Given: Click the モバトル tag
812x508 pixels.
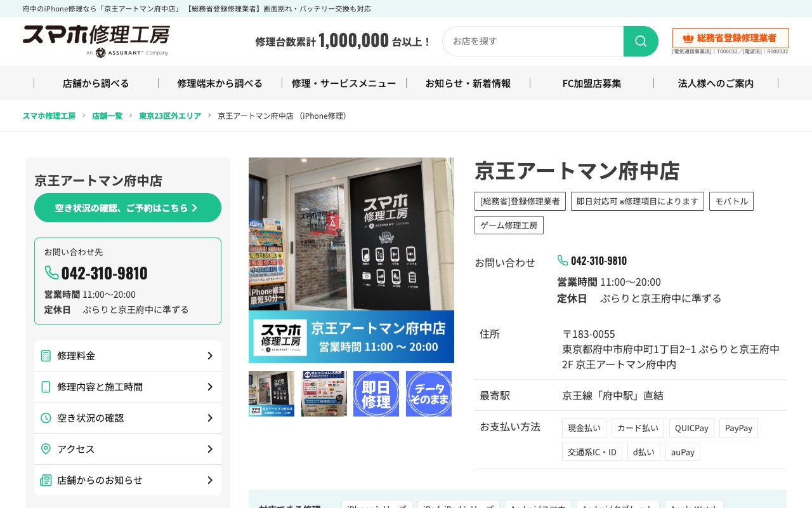Looking at the screenshot, I should 731,201.
